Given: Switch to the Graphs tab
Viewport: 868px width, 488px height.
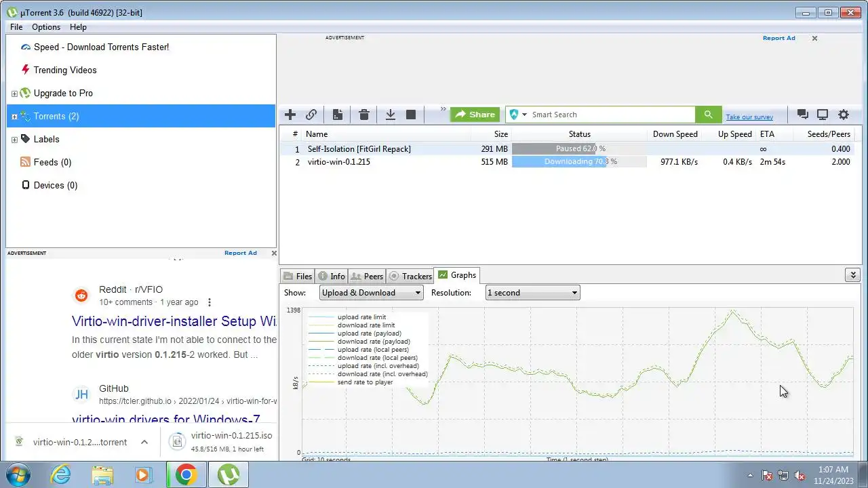Looking at the screenshot, I should coord(457,275).
